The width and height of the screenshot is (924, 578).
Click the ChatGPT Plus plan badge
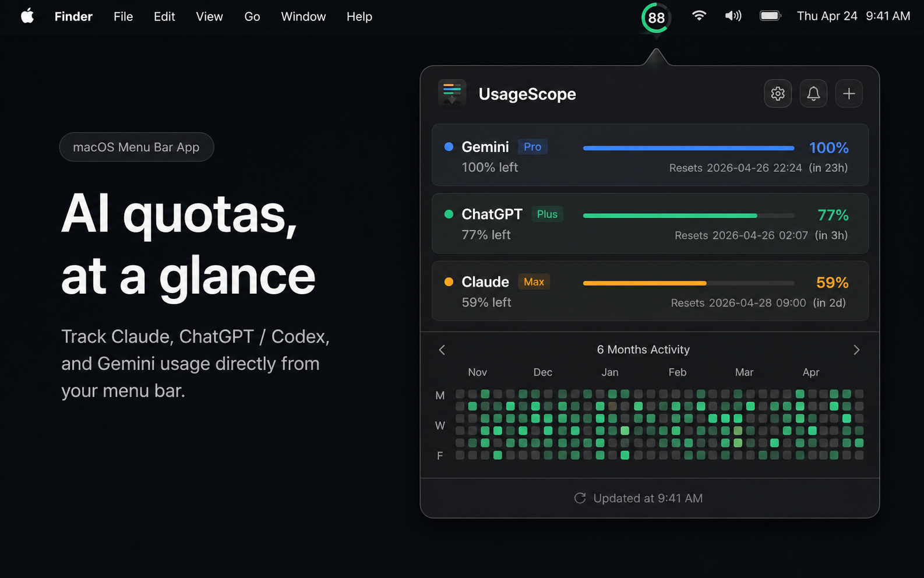click(x=547, y=214)
